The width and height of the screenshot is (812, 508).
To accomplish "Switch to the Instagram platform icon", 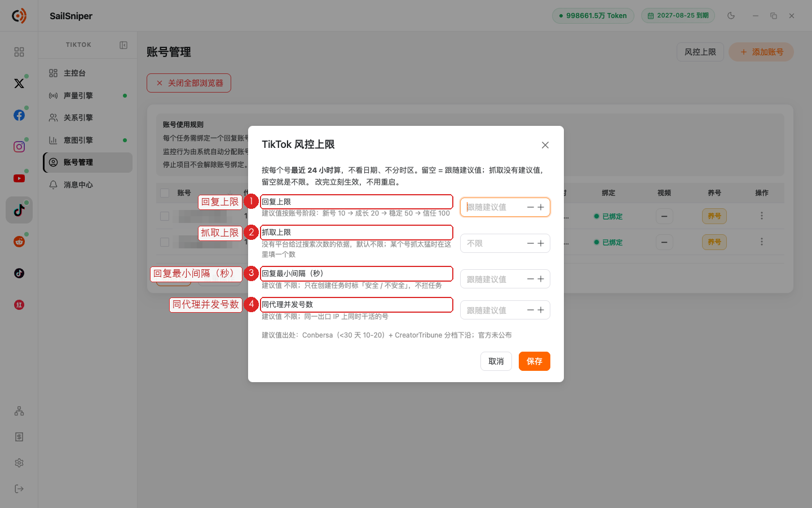I will [x=19, y=147].
